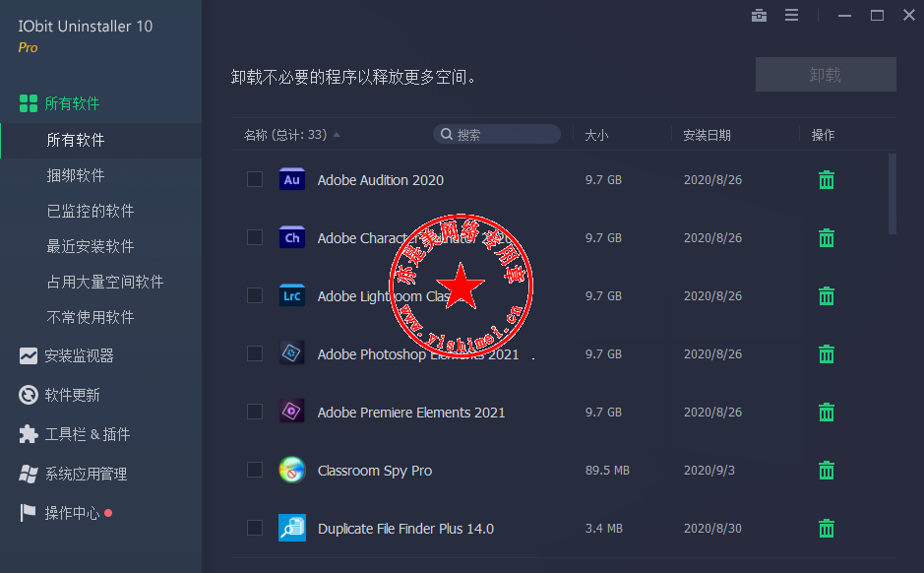
Task: Click trash icon for Adobe Premiere Elements 2021
Action: (827, 413)
